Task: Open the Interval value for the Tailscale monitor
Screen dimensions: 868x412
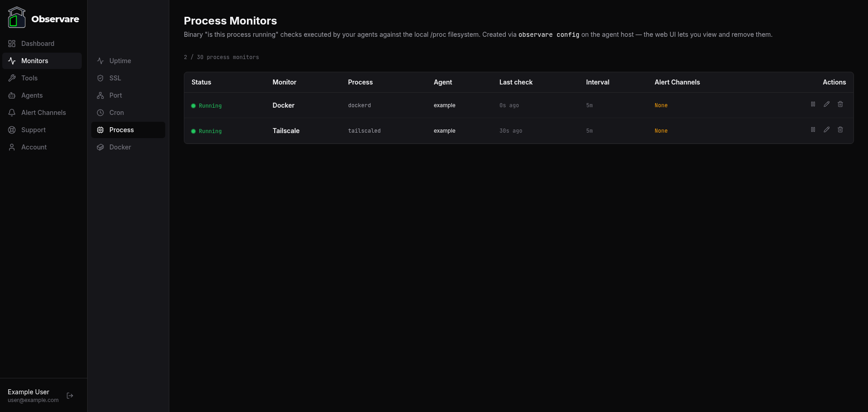Action: pyautogui.click(x=589, y=131)
